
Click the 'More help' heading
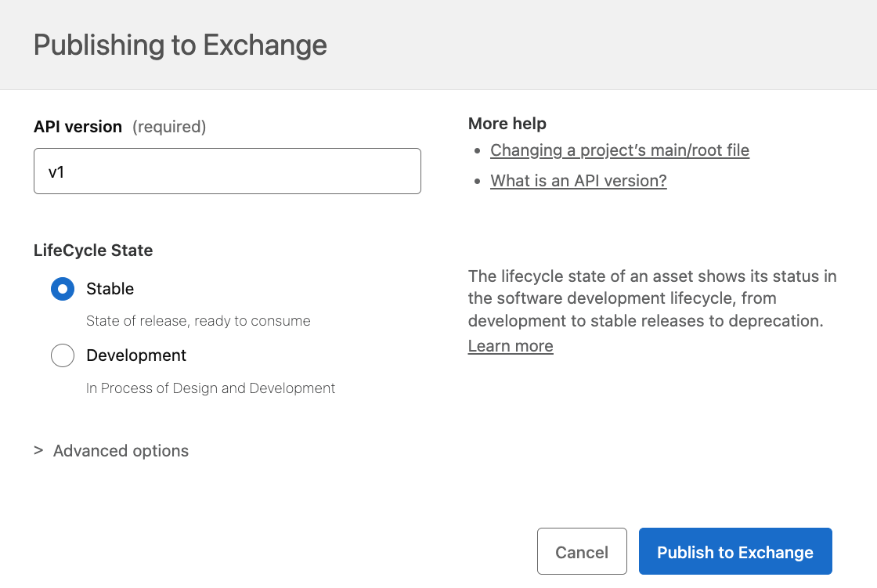pyautogui.click(x=507, y=123)
